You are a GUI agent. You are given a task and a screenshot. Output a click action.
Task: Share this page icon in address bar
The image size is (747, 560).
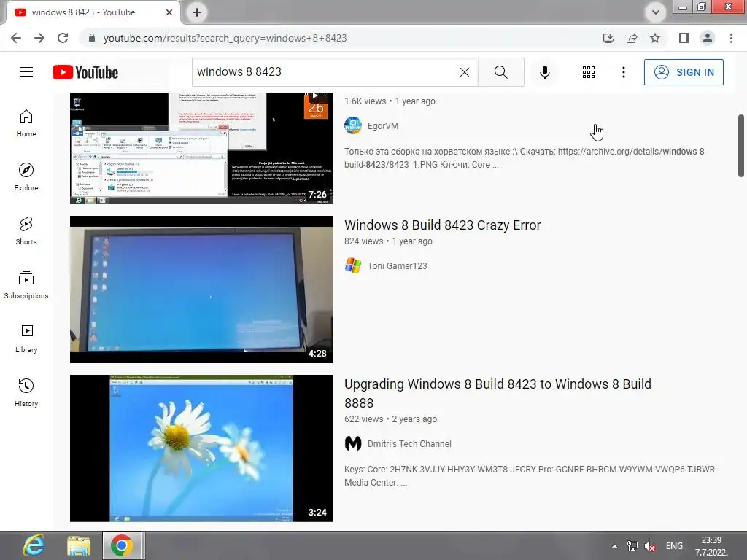click(632, 38)
